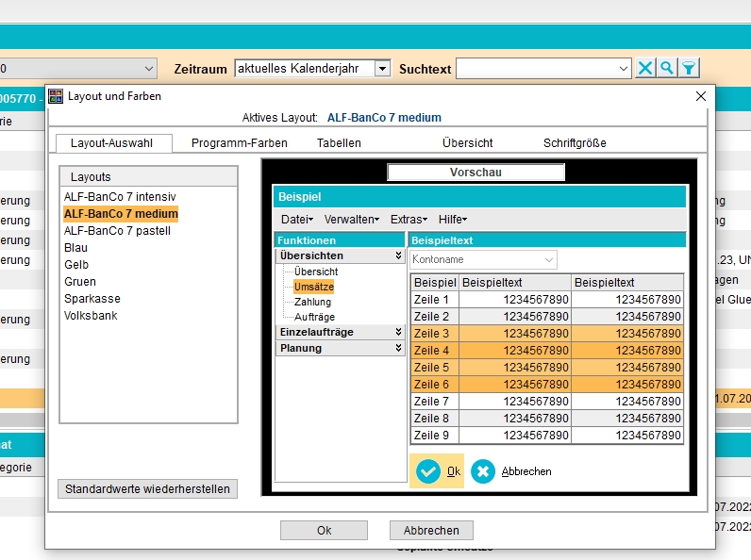This screenshot has height=560, width=751.
Task: Click the Zahlung tree item
Action: pos(312,302)
